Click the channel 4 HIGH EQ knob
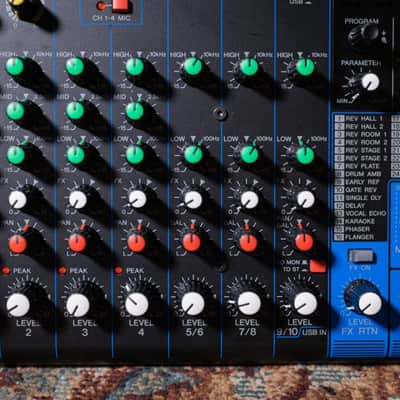Image resolution: width=400 pixels, height=400 pixels. [x=135, y=67]
